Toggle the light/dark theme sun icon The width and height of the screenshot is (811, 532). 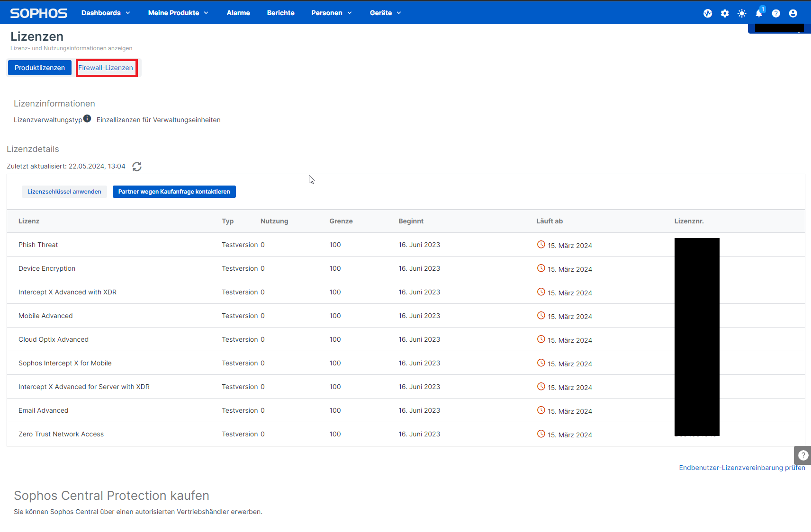pyautogui.click(x=742, y=13)
